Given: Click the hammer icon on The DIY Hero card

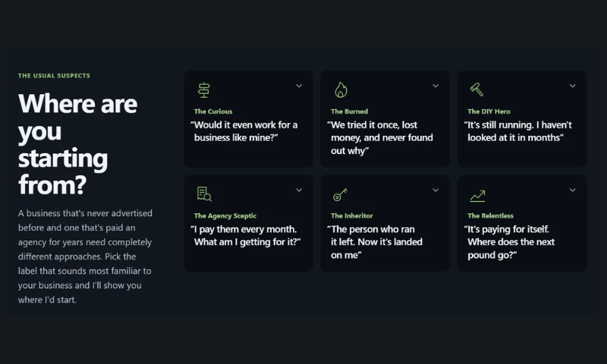Looking at the screenshot, I should coord(476,89).
